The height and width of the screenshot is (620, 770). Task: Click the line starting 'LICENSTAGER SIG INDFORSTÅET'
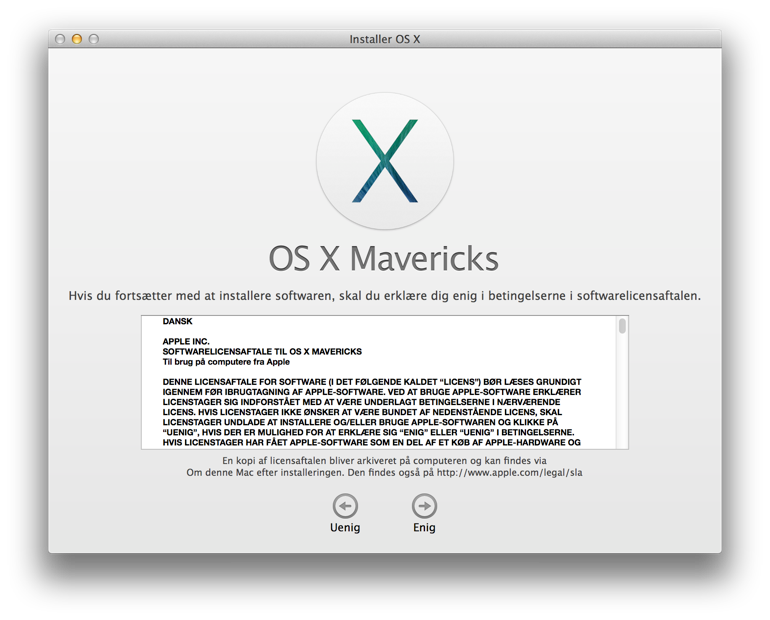(361, 402)
